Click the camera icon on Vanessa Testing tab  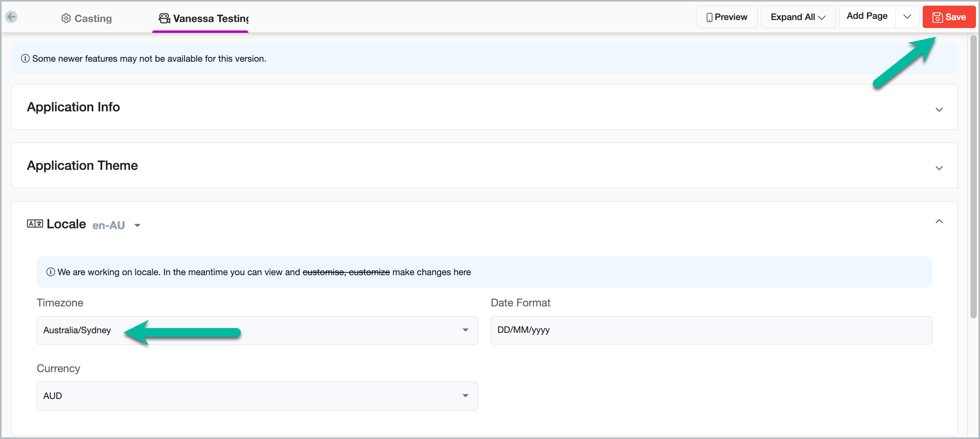point(164,18)
